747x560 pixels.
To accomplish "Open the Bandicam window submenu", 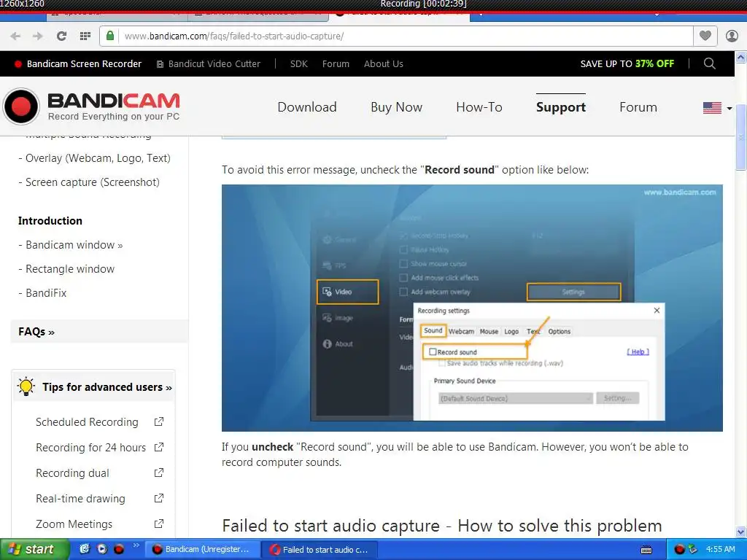I will point(74,245).
